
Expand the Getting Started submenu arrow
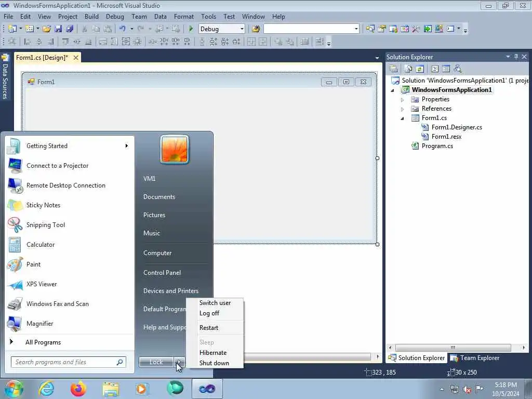[127, 146]
